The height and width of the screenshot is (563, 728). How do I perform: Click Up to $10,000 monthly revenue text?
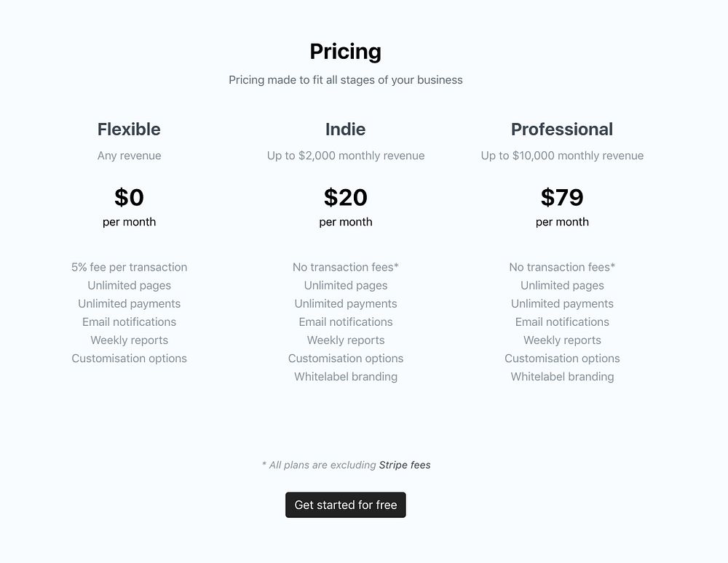pos(561,156)
